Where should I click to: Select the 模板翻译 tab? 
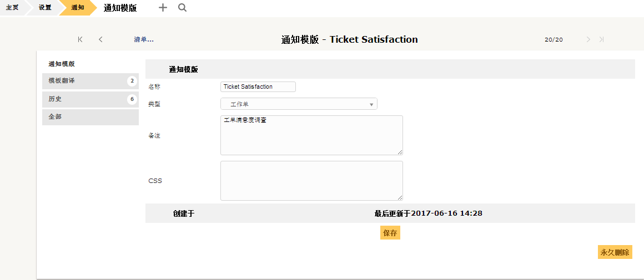tap(90, 81)
